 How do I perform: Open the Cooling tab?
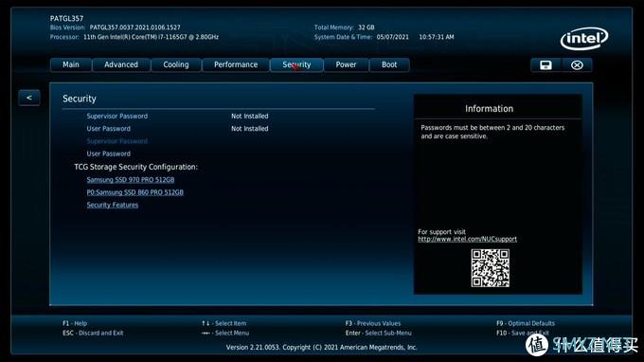(176, 65)
